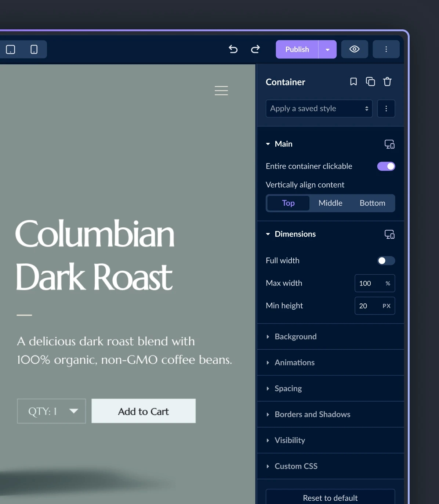Open the Publish dropdown arrow
439x504 pixels.
pos(327,50)
